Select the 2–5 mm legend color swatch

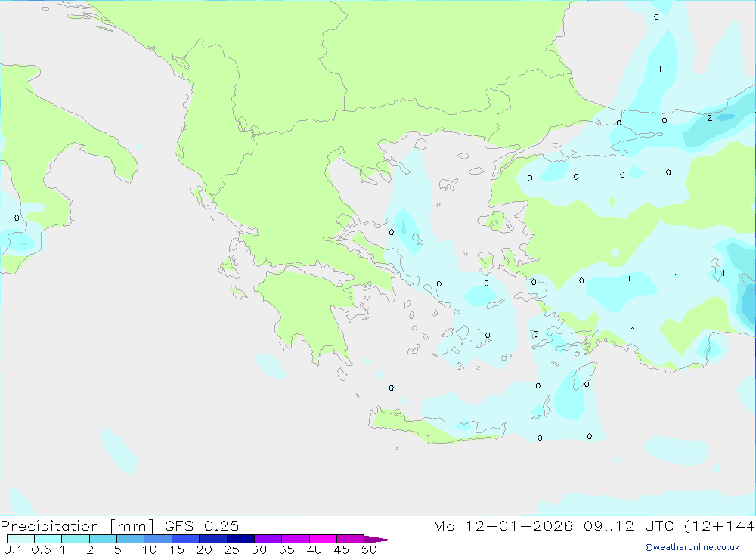103,539
